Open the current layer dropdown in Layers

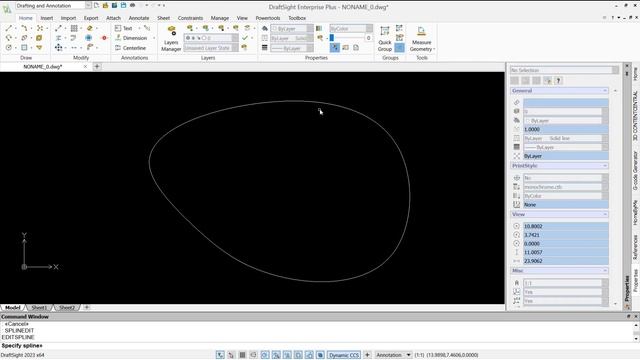pyautogui.click(x=211, y=38)
